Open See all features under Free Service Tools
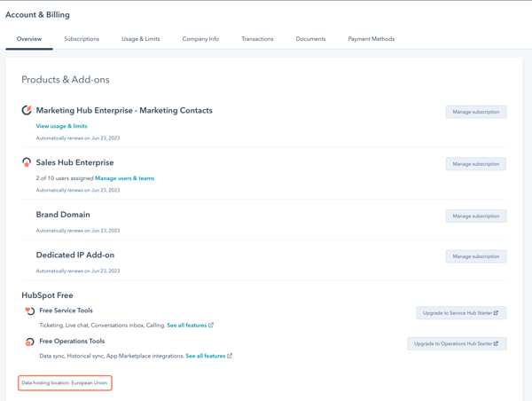Viewport: 532px width, 401px height. pyautogui.click(x=187, y=325)
